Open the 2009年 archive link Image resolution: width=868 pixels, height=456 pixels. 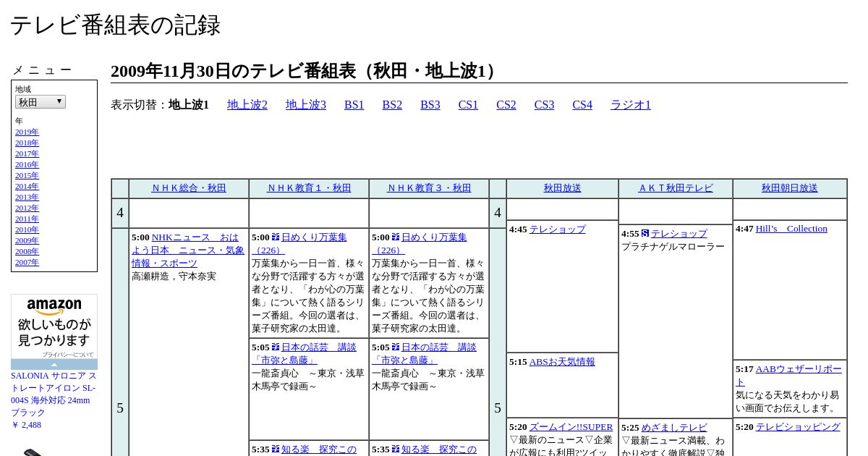[27, 240]
